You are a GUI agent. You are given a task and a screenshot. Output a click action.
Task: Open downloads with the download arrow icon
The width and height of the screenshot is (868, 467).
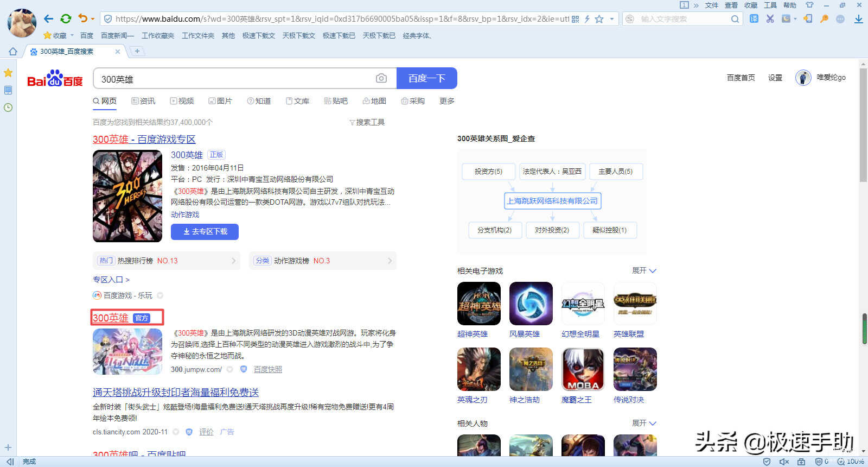click(x=859, y=19)
